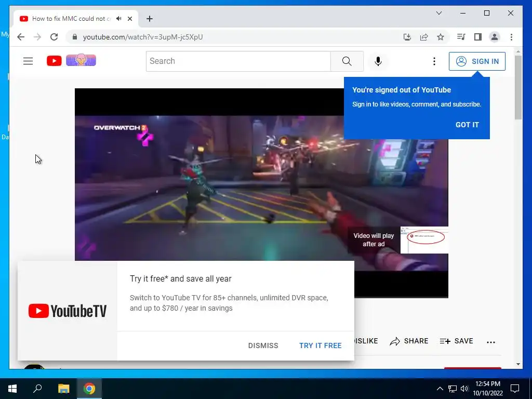The image size is (532, 399).
Task: Start voice search with the microphone
Action: pyautogui.click(x=378, y=61)
